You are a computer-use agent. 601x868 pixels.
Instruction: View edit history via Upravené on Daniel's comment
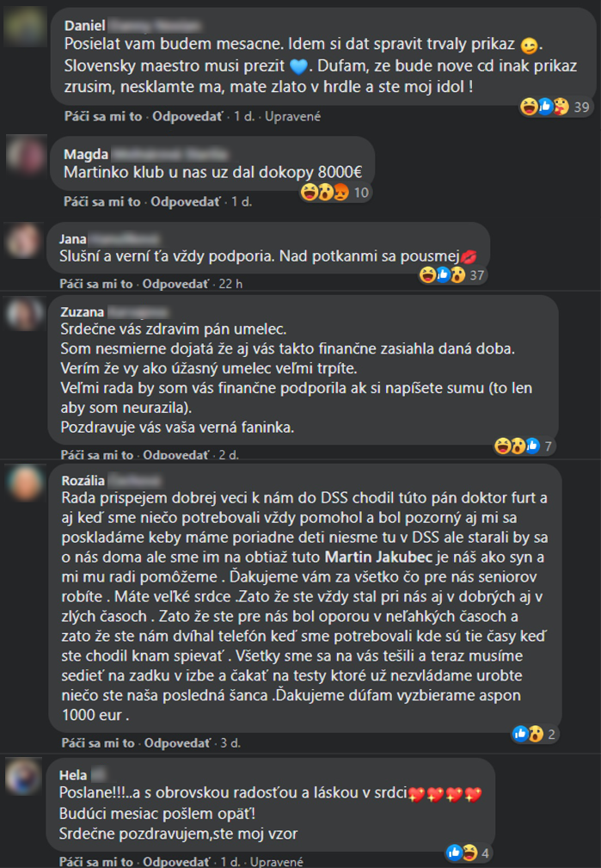[292, 116]
